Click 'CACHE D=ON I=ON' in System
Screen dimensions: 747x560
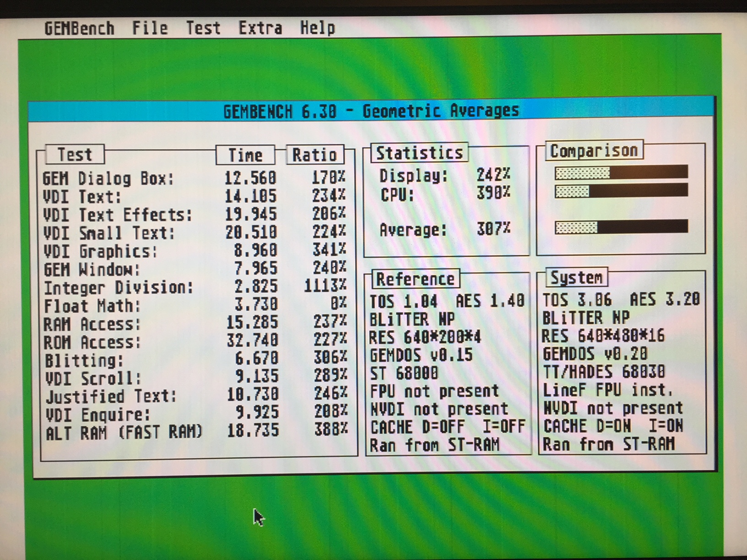tap(613, 426)
